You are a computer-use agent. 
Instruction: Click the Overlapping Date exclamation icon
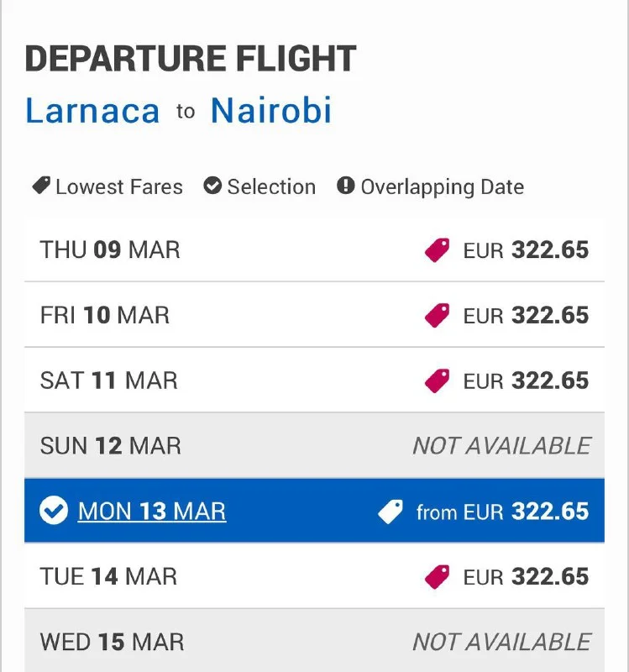click(x=346, y=186)
